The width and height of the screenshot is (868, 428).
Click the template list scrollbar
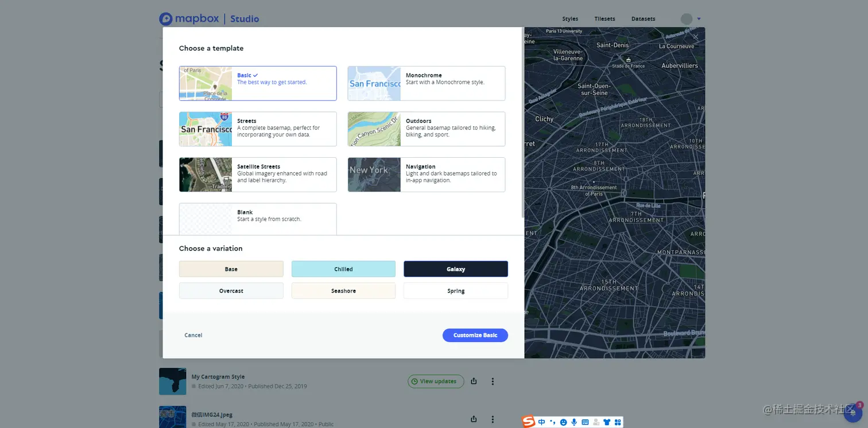(522, 122)
